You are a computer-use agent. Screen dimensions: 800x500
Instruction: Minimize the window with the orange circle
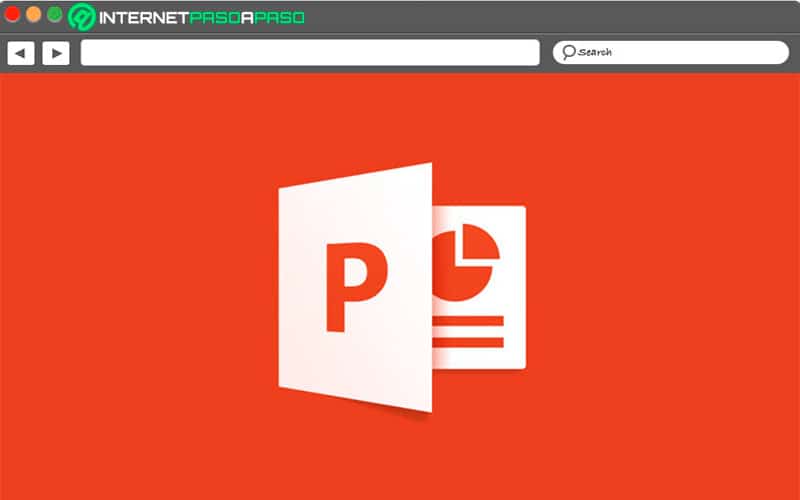pyautogui.click(x=34, y=14)
